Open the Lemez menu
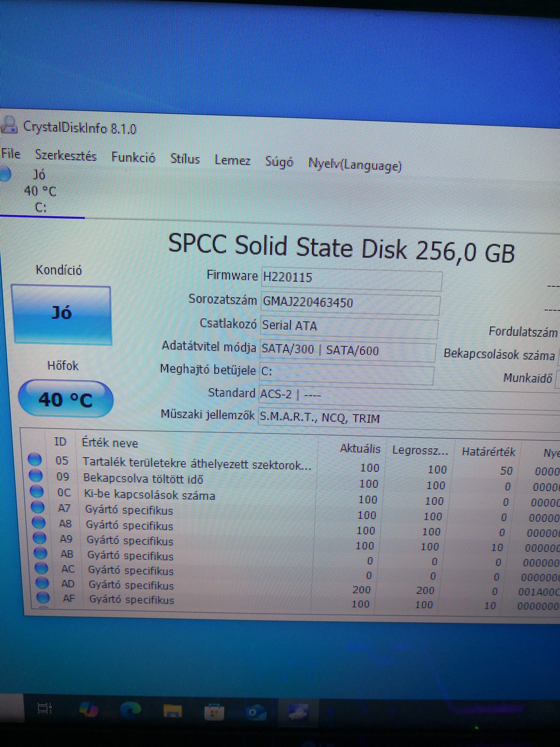Screen dimensions: 560x747 coord(232,160)
